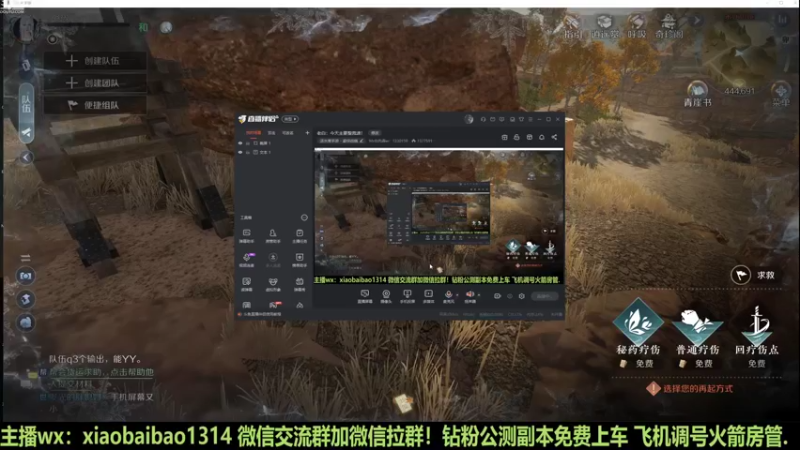Expand the top game menu arrow
Viewport: 800px width, 450px height.
point(696,20)
